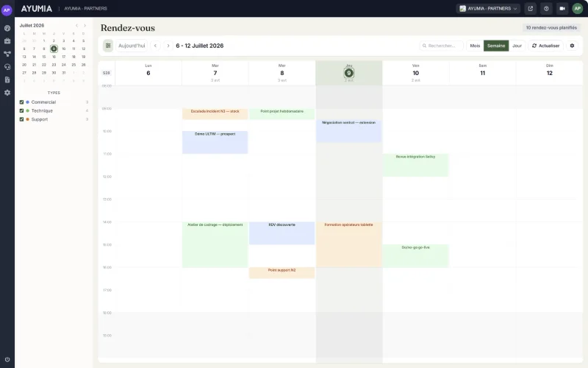Select Sunday 12 column header

click(549, 73)
